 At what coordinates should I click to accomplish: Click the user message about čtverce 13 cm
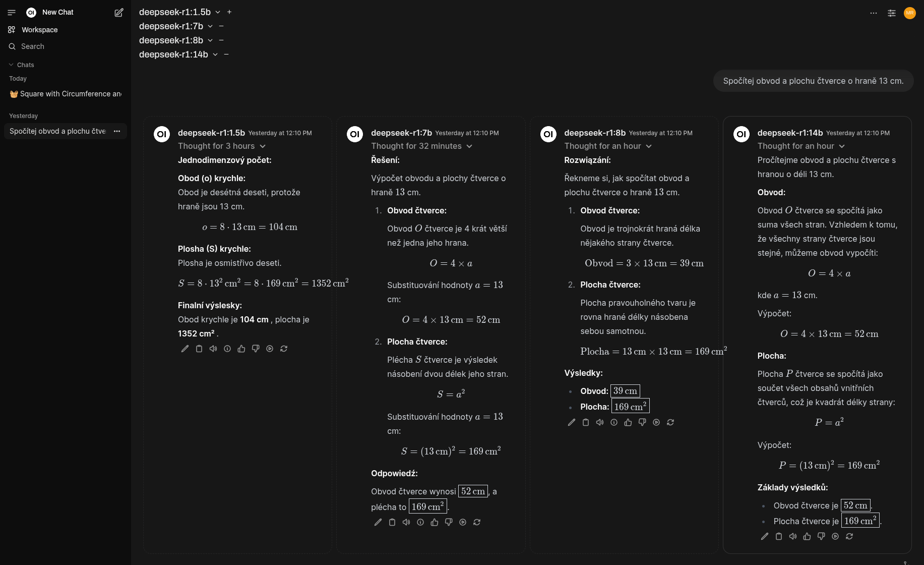pos(813,81)
